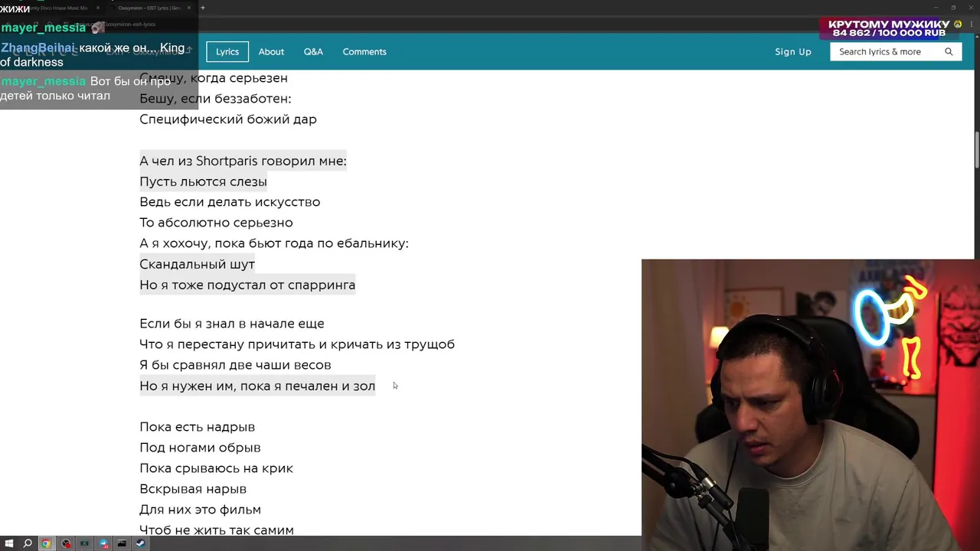980x551 pixels.
Task: Open the terminal window taskbar icon
Action: pos(122,543)
